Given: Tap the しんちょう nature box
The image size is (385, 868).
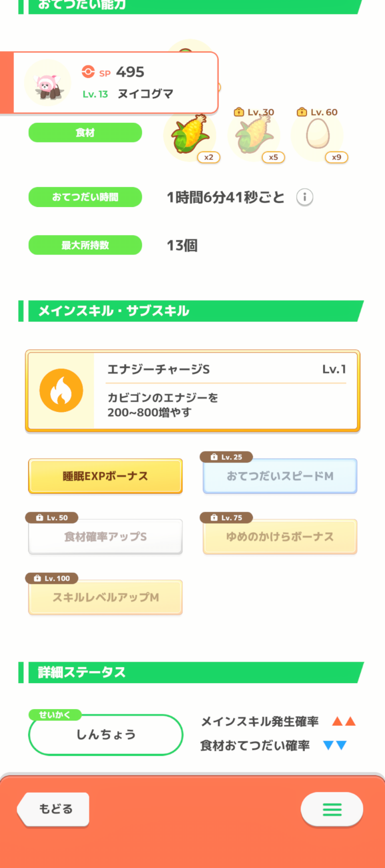Looking at the screenshot, I should point(106,734).
